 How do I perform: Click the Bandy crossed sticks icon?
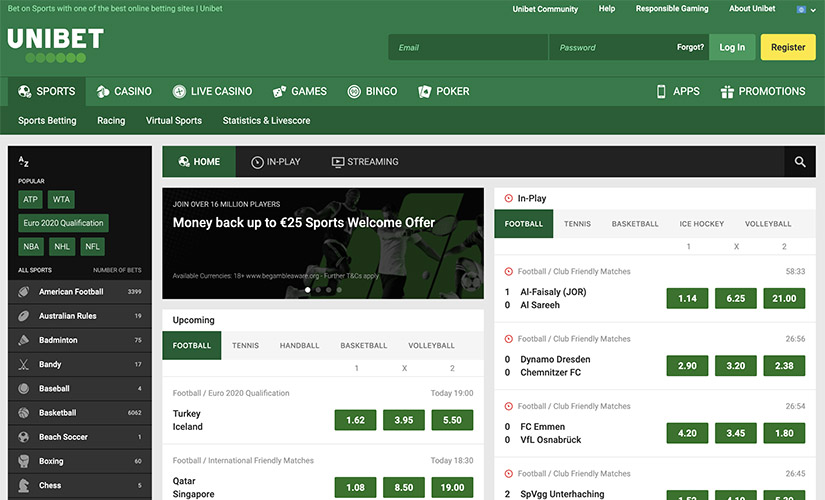coord(24,364)
